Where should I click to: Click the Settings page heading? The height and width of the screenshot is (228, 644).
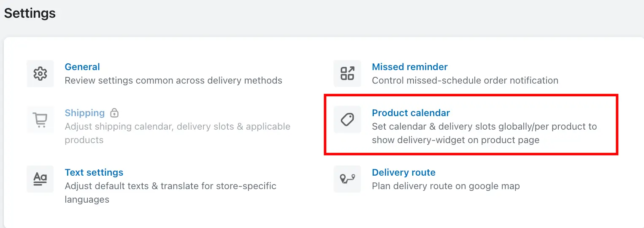click(x=30, y=14)
